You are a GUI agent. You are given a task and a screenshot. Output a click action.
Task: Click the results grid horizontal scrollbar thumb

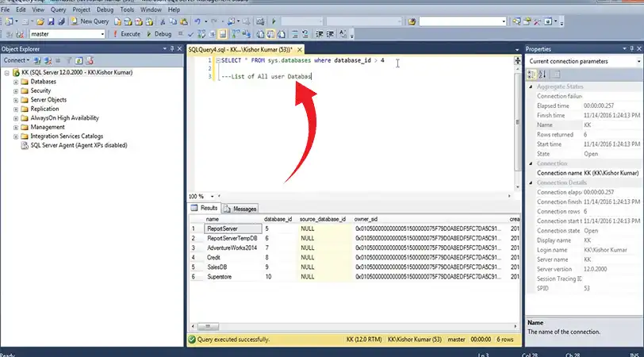coord(208,327)
